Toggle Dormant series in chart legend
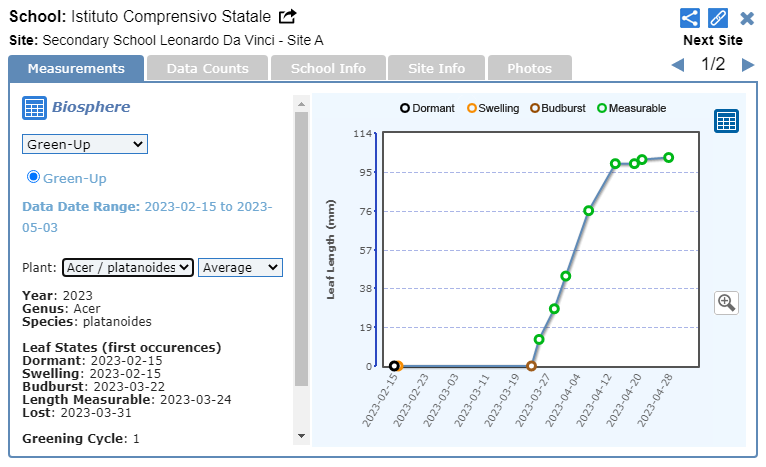This screenshot has width=766, height=467. (x=427, y=108)
